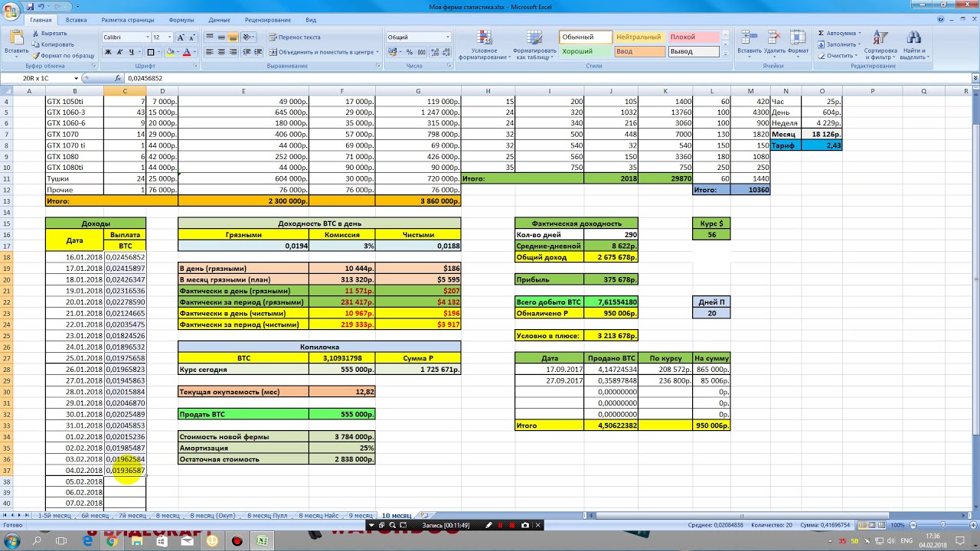Cut selection with Вырезать
The height and width of the screenshot is (551, 980).
tap(49, 34)
